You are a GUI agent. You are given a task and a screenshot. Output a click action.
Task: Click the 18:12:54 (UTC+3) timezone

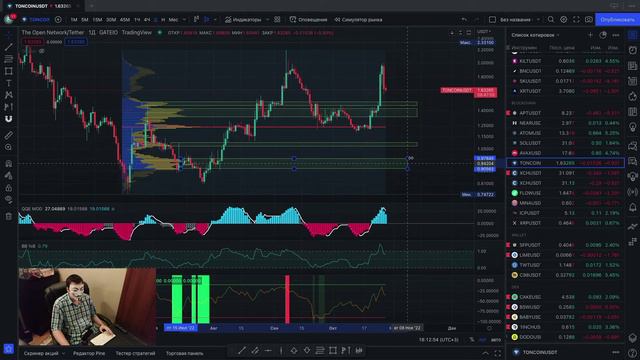pos(439,340)
